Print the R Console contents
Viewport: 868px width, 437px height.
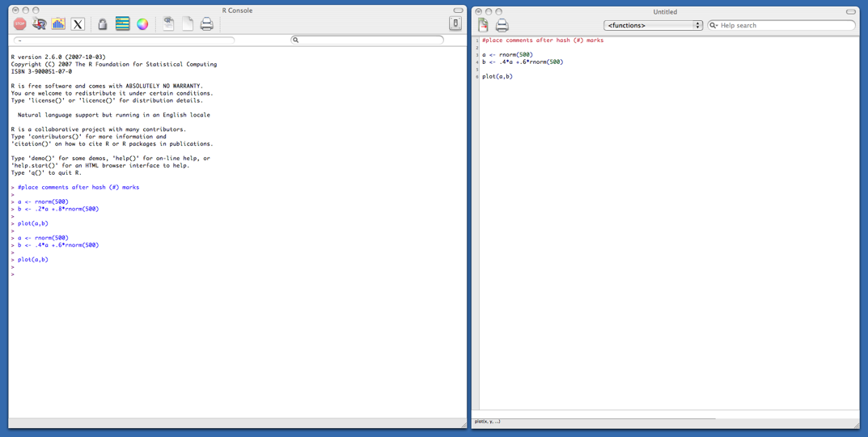tap(207, 24)
